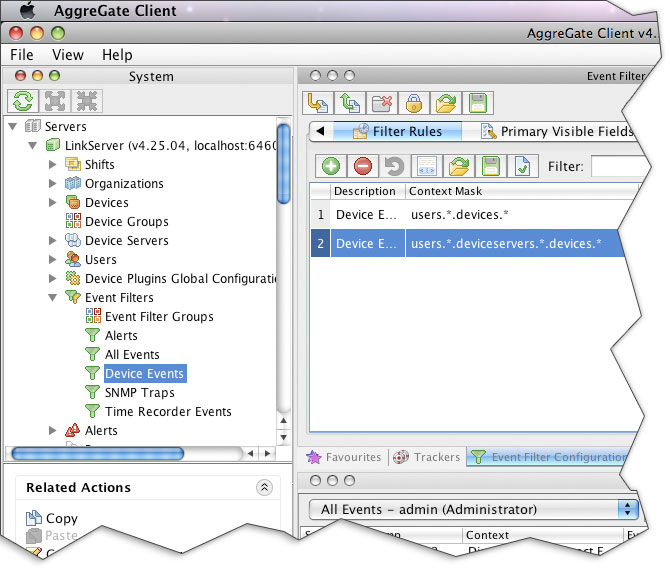The height and width of the screenshot is (579, 670).
Task: Click the Organizations building icon
Action: 73,183
